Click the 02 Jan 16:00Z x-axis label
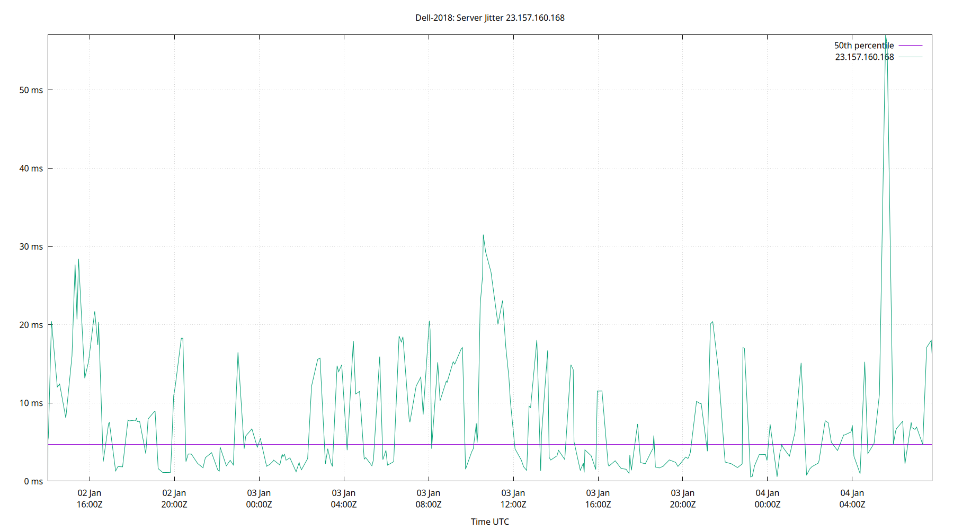The image size is (980, 530). pyautogui.click(x=90, y=498)
